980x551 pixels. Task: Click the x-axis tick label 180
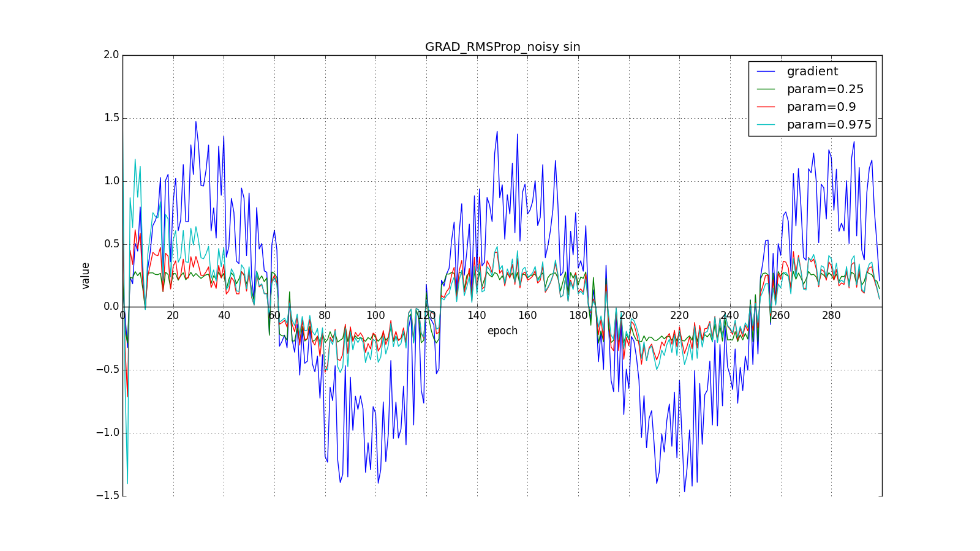[x=578, y=316]
